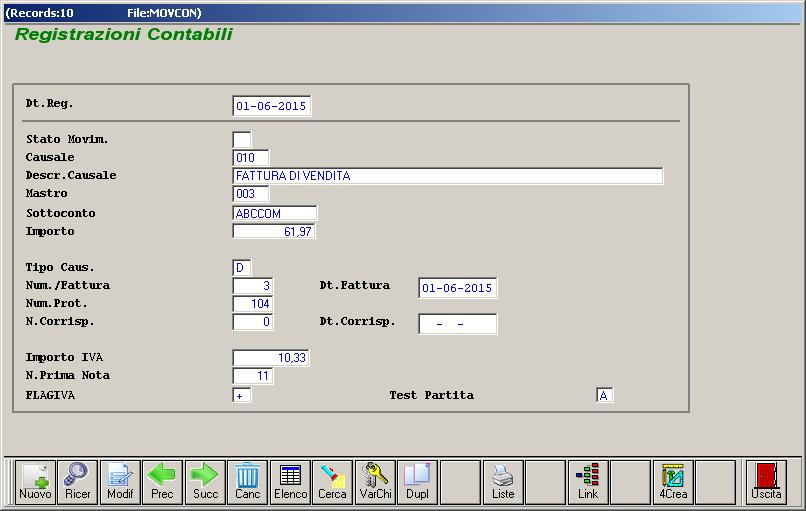Click the Descr.Causale field FATTURA DI VENDITA
Viewport: 806px width, 511px height.
447,176
